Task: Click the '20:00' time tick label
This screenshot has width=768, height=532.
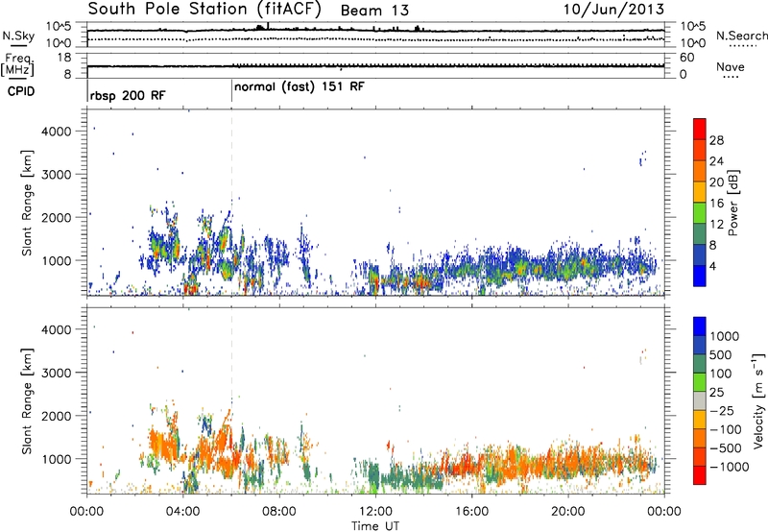Action: 567,512
